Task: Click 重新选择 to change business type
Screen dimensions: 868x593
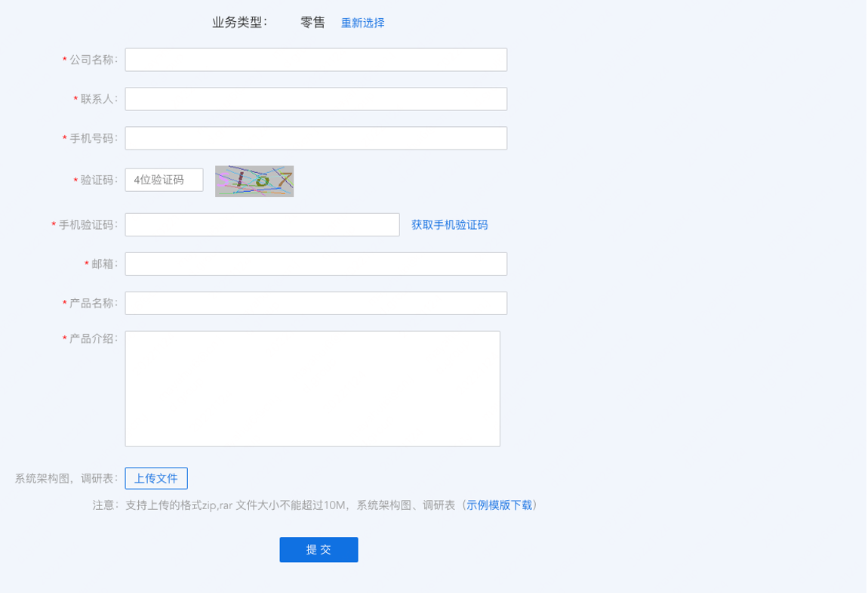Action: click(x=362, y=23)
